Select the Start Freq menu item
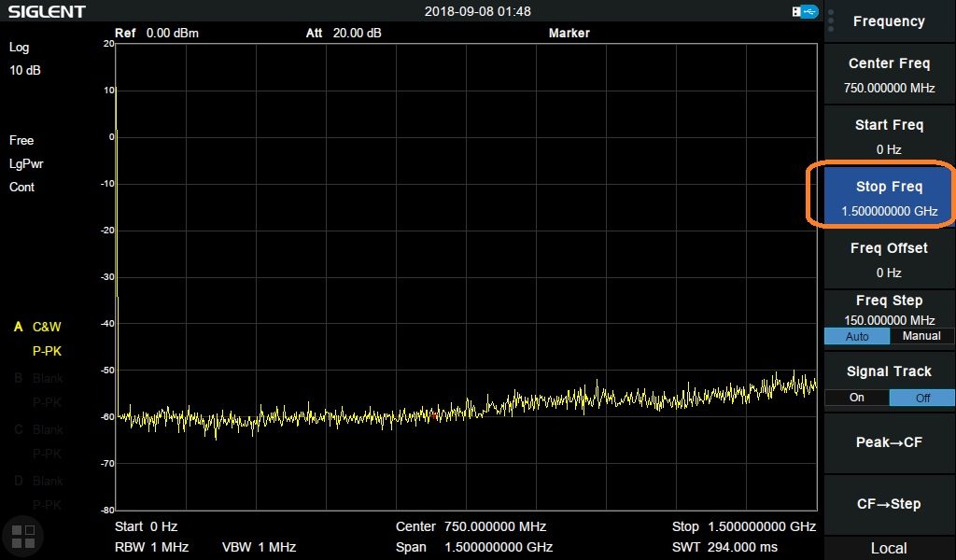 pyautogui.click(x=889, y=136)
